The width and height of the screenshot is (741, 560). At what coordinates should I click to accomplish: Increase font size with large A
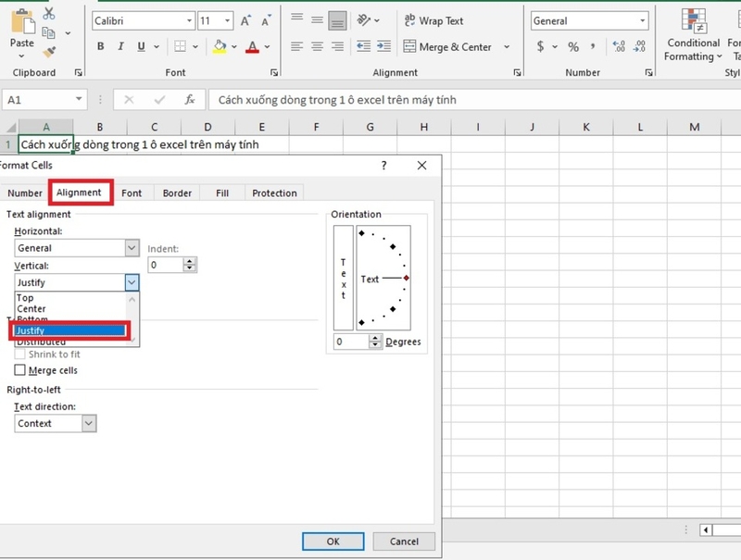click(245, 21)
